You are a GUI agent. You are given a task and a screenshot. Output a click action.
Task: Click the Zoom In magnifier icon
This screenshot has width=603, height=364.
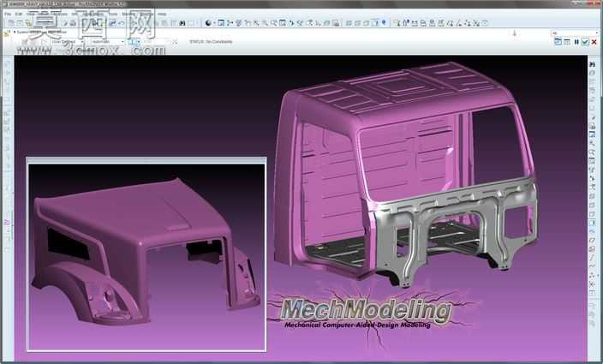256,23
